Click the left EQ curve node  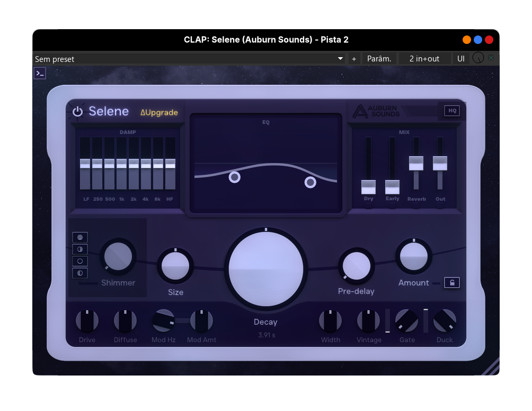[235, 177]
